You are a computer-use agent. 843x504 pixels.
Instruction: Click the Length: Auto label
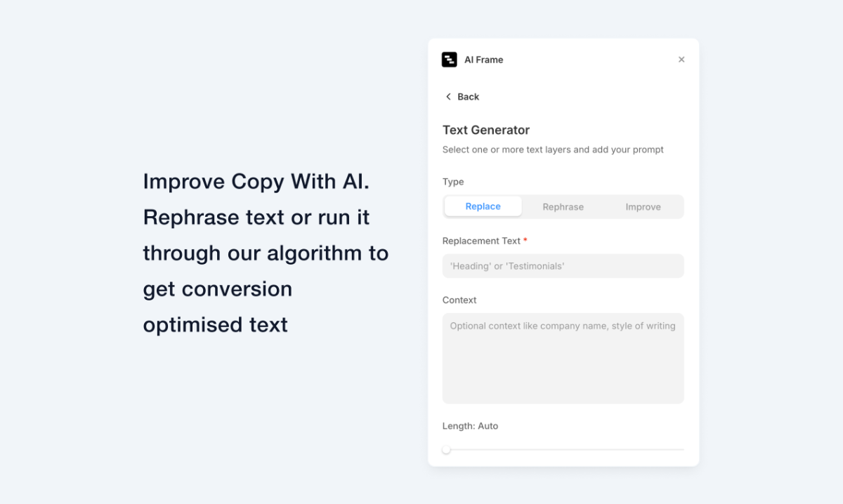click(470, 426)
